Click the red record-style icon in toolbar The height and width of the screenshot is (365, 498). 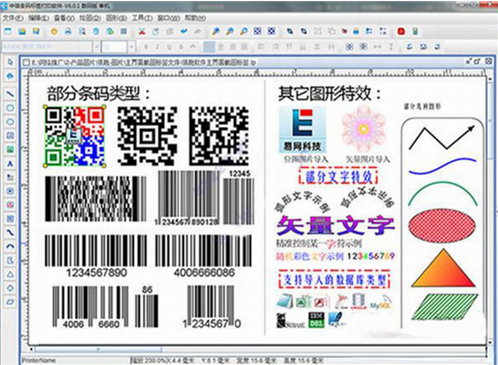pyautogui.click(x=401, y=31)
